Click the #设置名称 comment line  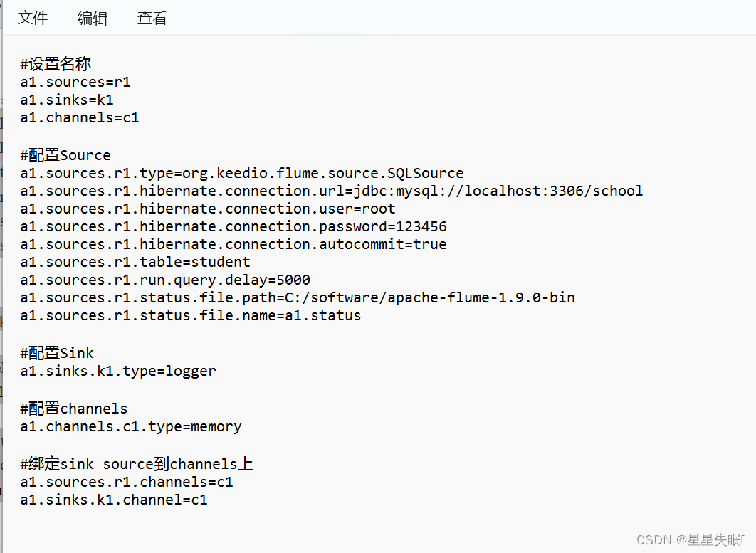coord(56,63)
